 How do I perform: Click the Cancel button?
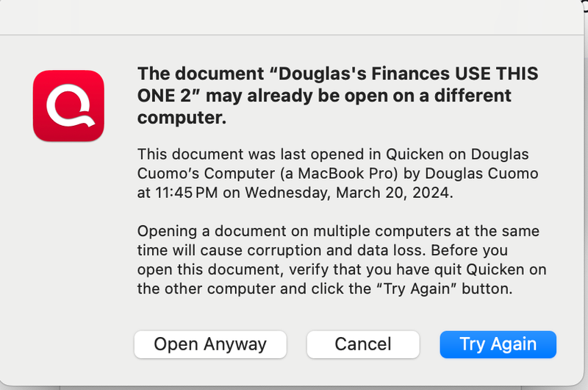click(x=363, y=344)
